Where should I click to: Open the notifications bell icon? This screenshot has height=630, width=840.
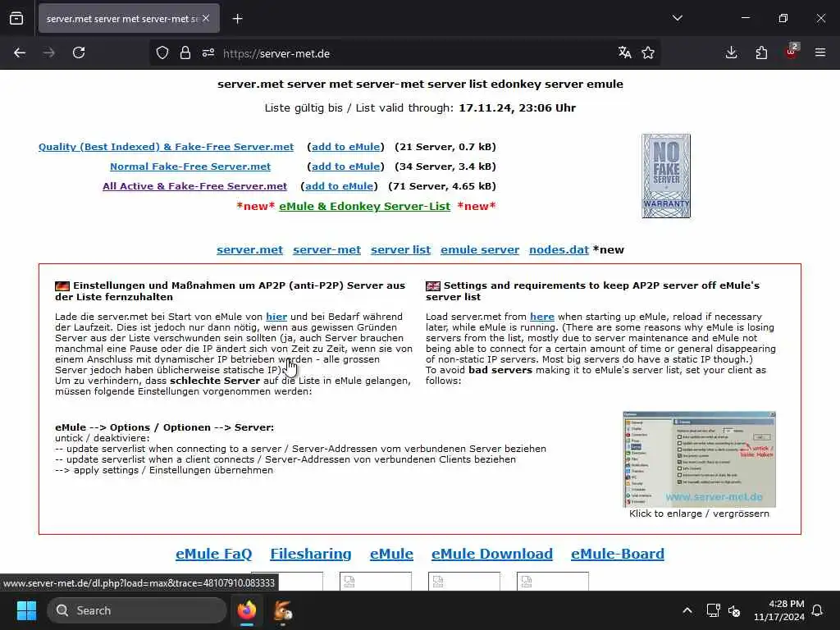coord(818,610)
